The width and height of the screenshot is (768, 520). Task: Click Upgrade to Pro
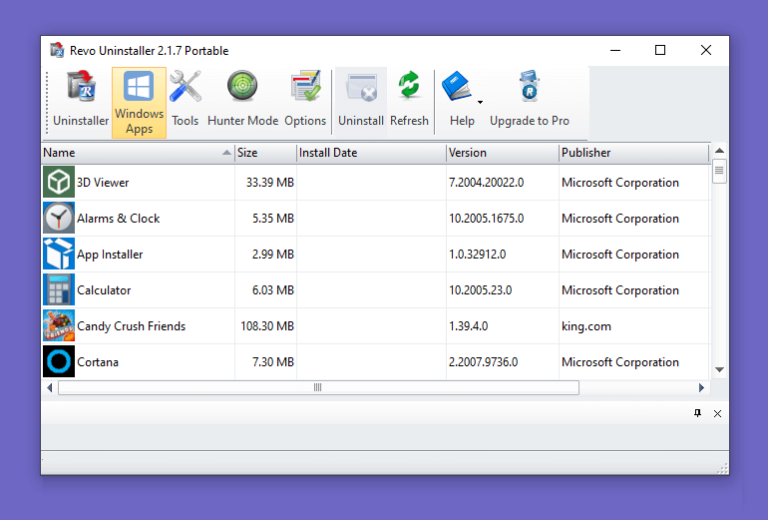tap(529, 101)
